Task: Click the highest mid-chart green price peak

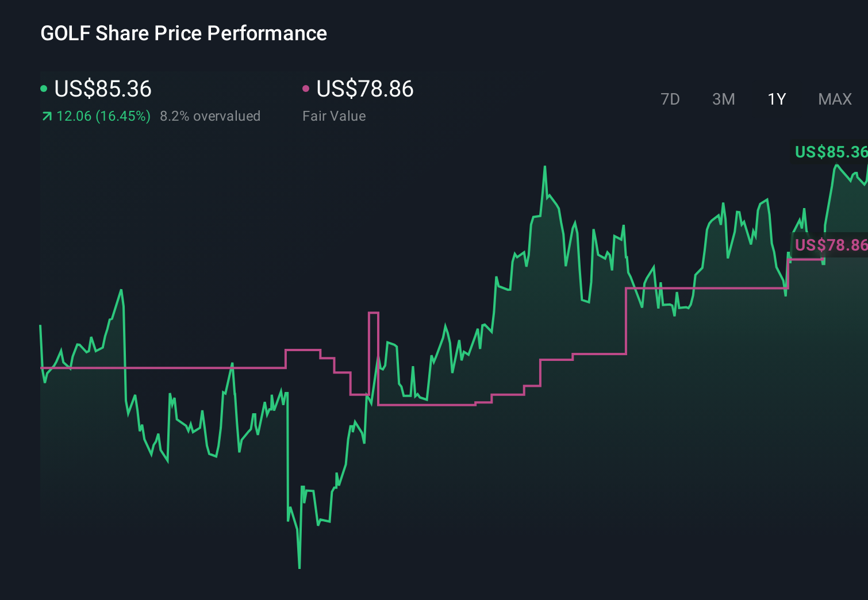Action: click(x=544, y=167)
